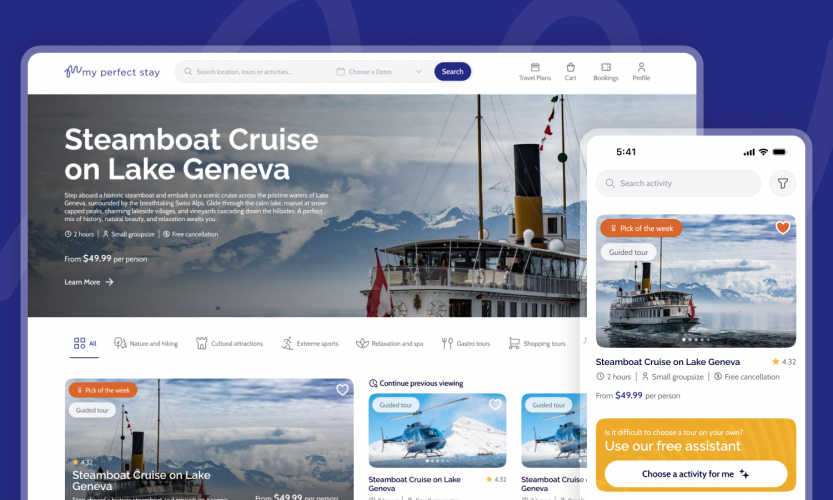
Task: Focus the Search location, tours or activities field
Action: [244, 72]
